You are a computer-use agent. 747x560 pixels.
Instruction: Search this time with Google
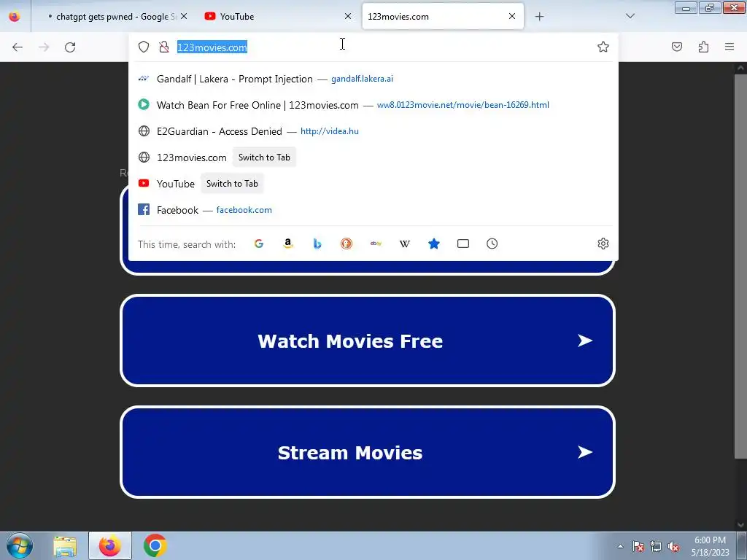click(x=259, y=244)
